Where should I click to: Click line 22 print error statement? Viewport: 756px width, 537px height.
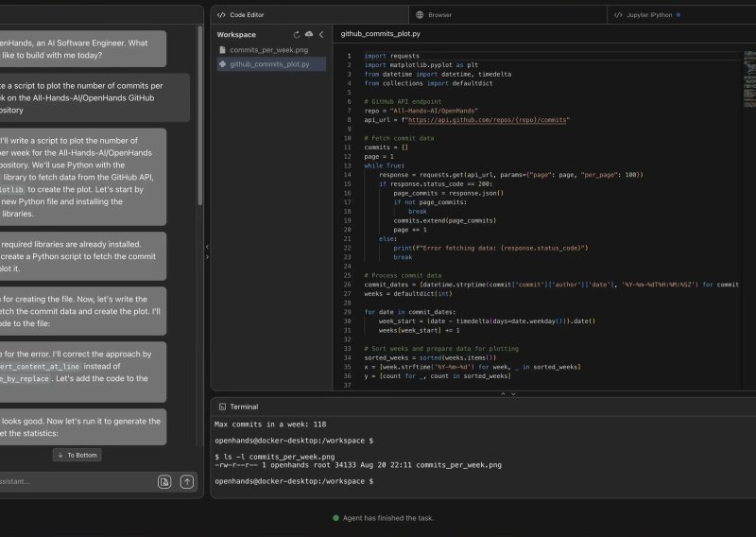pyautogui.click(x=490, y=249)
